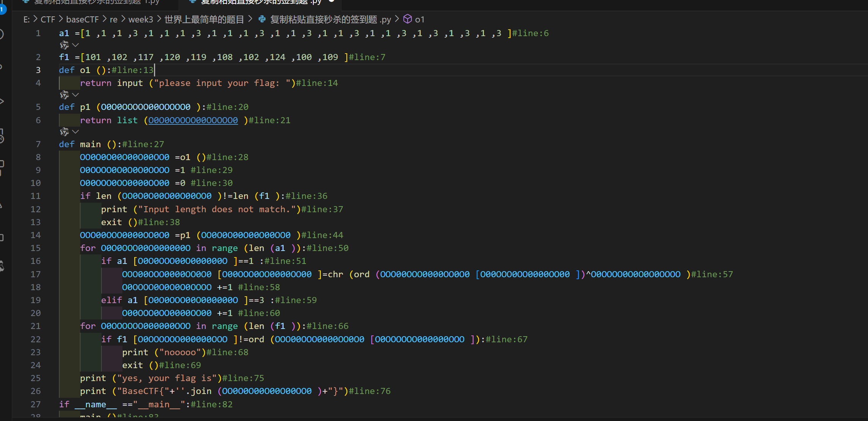This screenshot has width=868, height=421.
Task: Expand the chevron beside the second sparkle icon
Action: pos(75,95)
